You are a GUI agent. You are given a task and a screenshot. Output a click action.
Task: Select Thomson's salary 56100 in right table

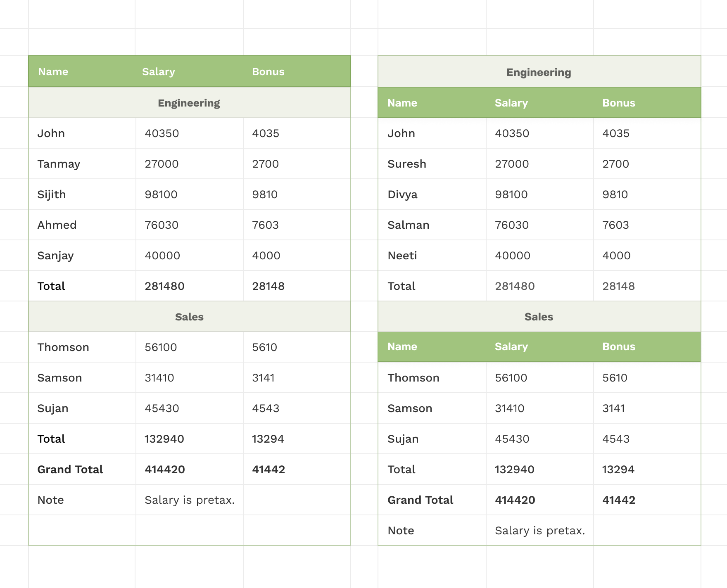tap(540, 377)
